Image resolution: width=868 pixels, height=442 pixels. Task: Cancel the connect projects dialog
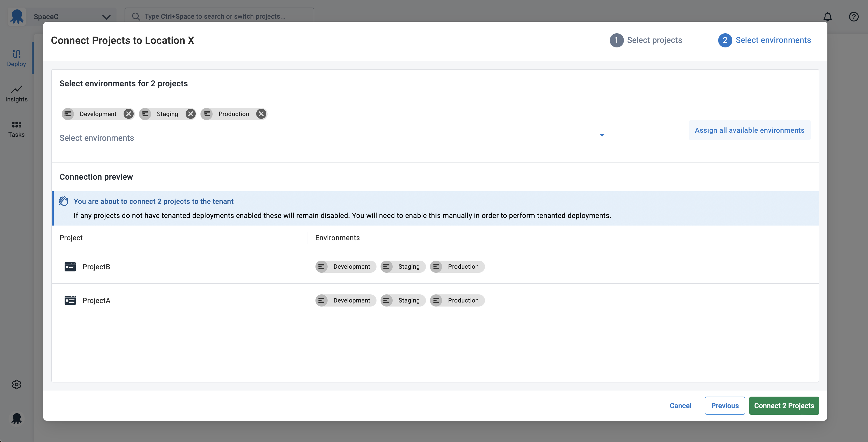pos(680,406)
